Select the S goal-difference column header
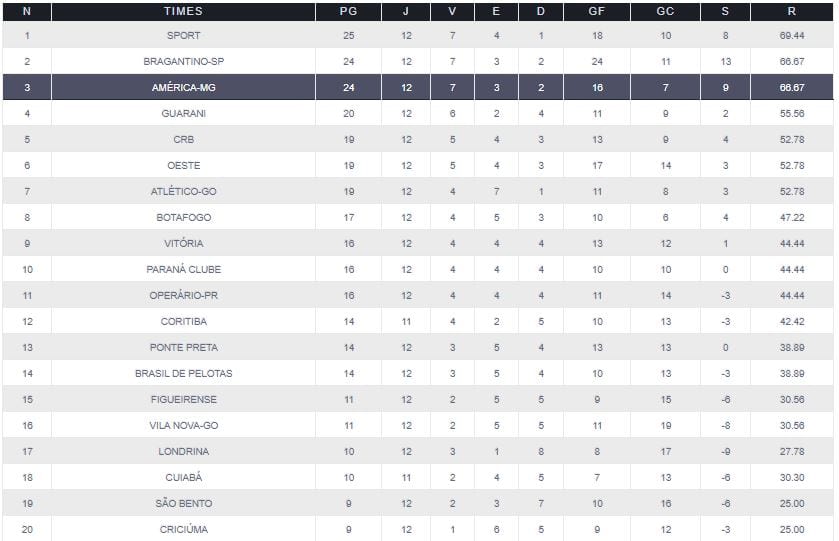The image size is (839, 541). click(x=725, y=11)
